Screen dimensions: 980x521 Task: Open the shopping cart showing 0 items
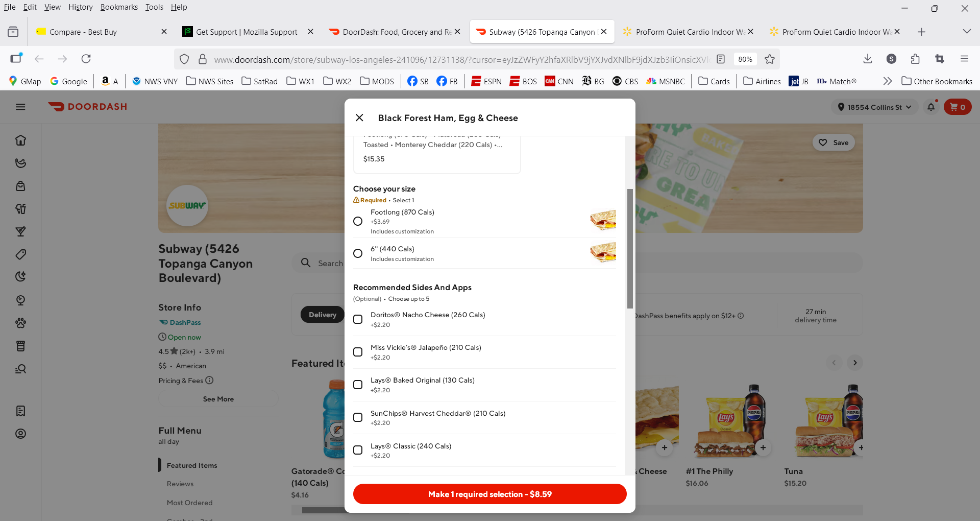tap(958, 107)
